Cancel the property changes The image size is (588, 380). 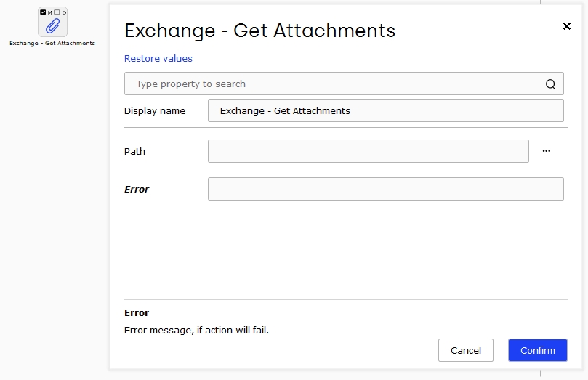click(x=466, y=350)
